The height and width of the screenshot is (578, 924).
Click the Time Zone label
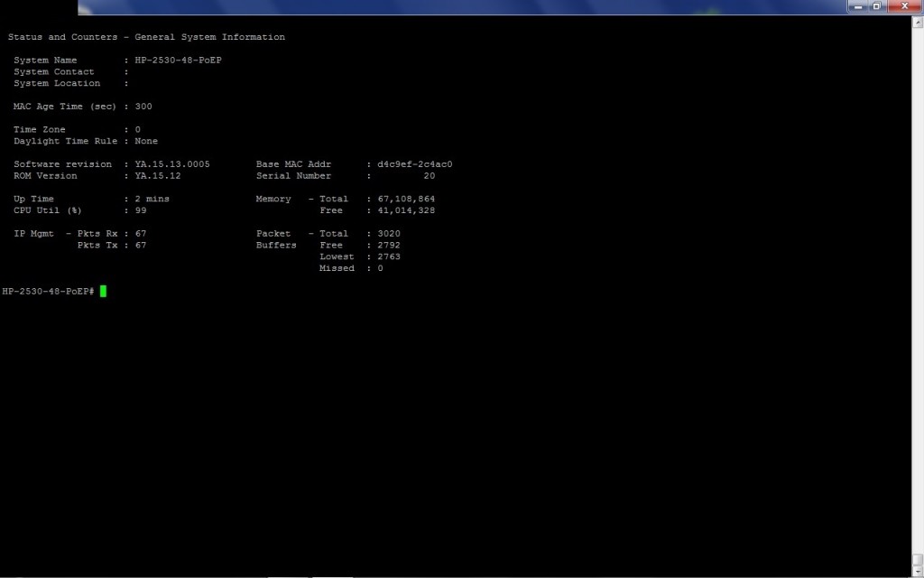pyautogui.click(x=40, y=130)
